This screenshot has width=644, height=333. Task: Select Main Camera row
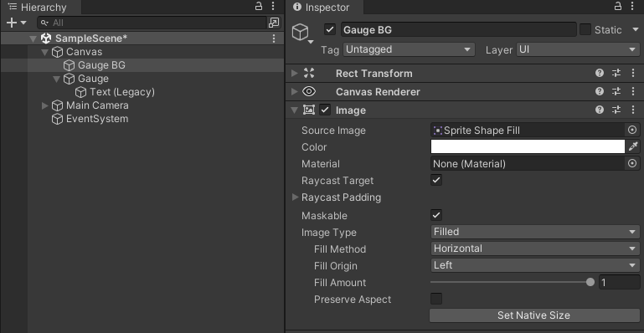142,105
